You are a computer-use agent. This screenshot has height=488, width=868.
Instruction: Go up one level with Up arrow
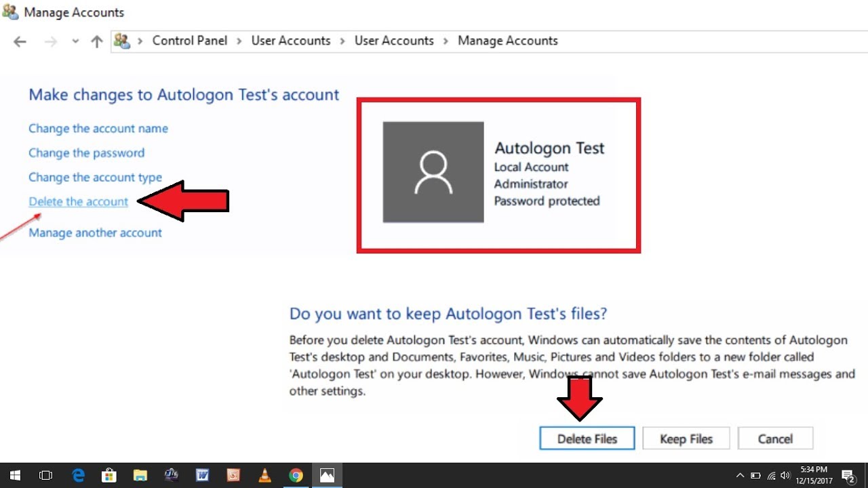(x=97, y=41)
